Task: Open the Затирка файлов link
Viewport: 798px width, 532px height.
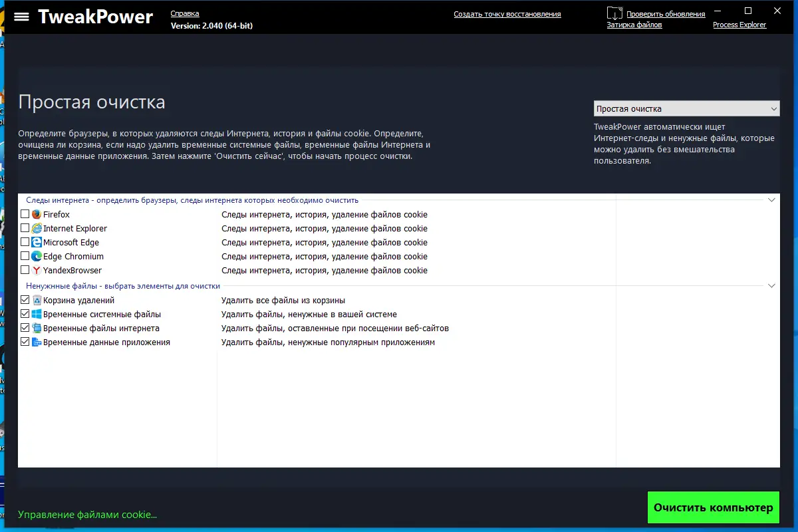Action: (x=634, y=25)
